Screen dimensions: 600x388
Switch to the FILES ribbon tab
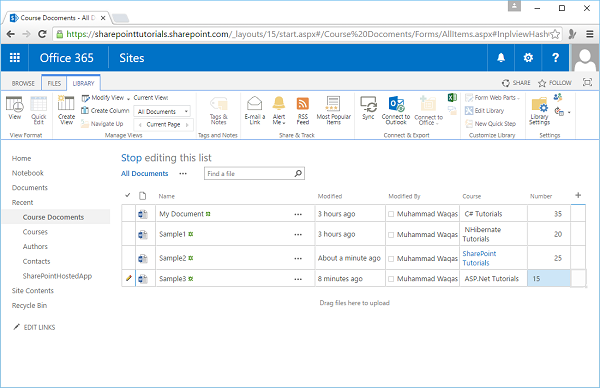coord(54,83)
